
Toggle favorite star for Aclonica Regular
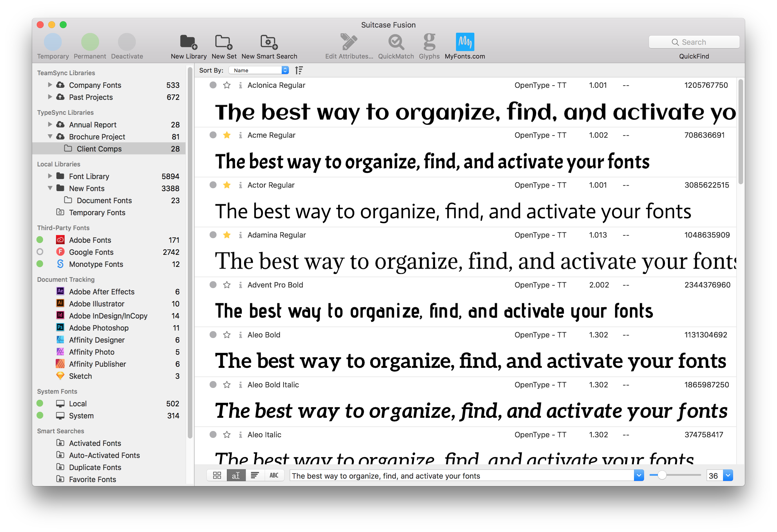227,85
